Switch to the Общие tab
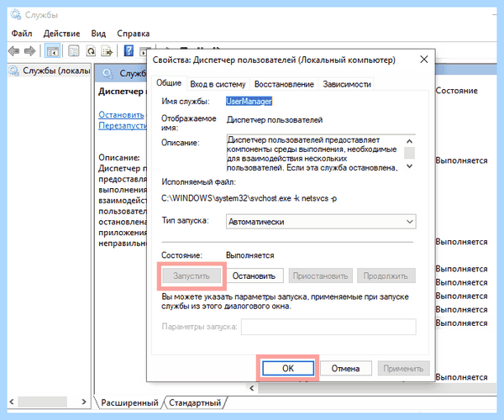Screen dimensions: 504x420 169,83
